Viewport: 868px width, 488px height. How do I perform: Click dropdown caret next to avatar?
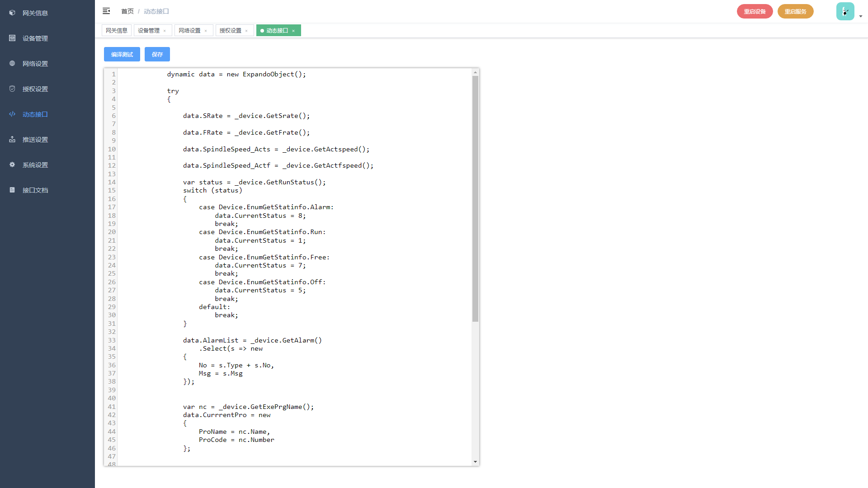point(861,16)
